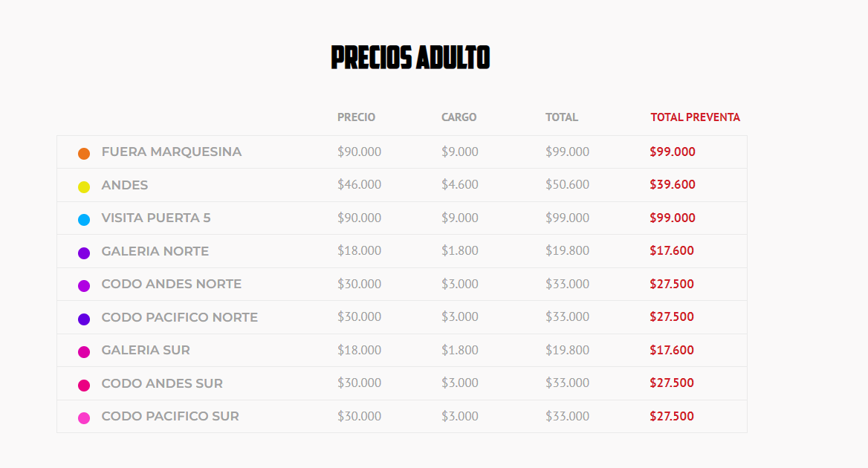Viewport: 868px width, 468px height.
Task: Click the Galeria Norte row label
Action: coord(155,252)
